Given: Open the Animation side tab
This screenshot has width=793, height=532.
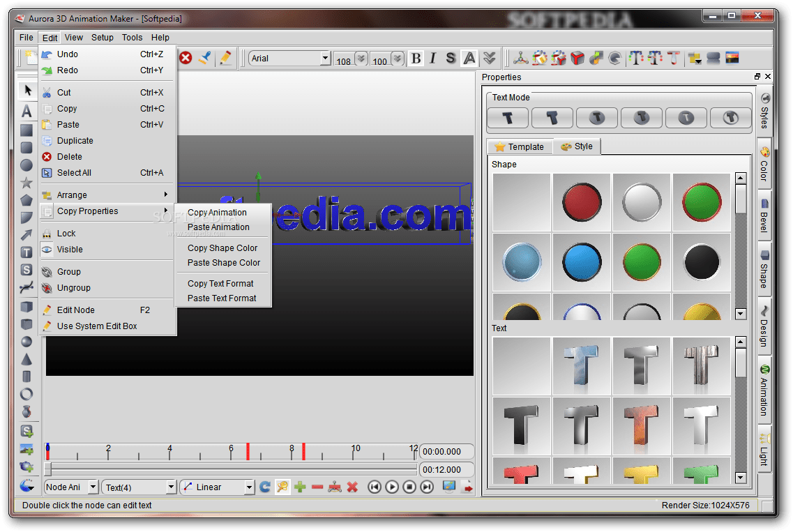Looking at the screenshot, I should coord(764,390).
